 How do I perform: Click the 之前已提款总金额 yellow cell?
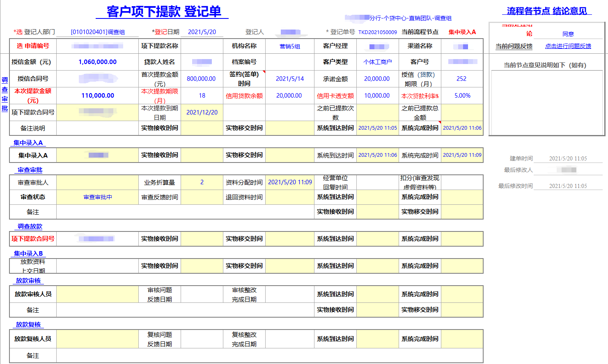pyautogui.click(x=462, y=112)
